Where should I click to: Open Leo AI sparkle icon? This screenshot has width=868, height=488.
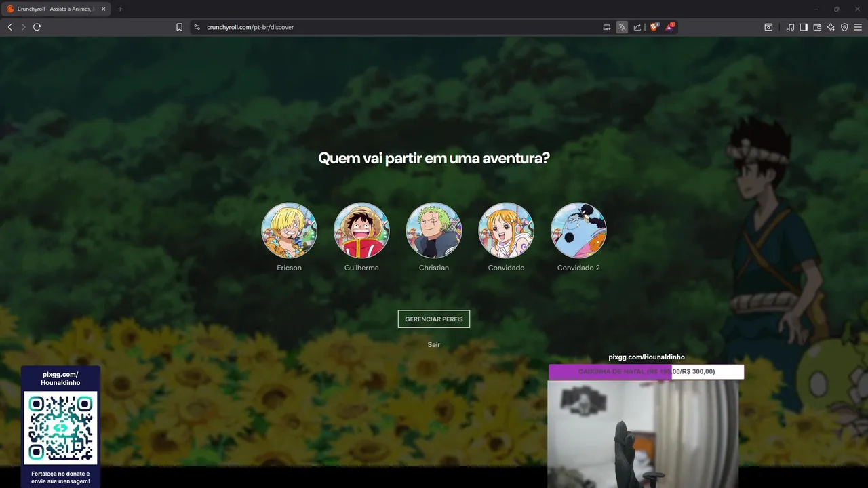point(831,27)
